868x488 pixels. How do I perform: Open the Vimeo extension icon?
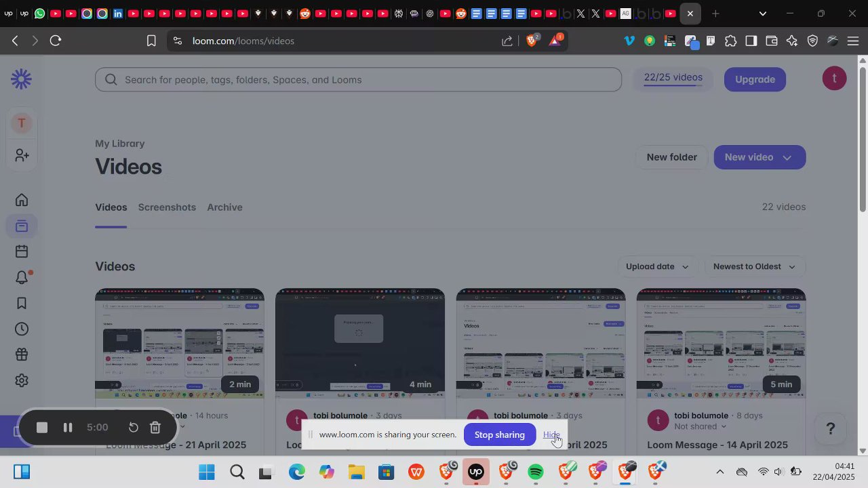[x=629, y=41]
